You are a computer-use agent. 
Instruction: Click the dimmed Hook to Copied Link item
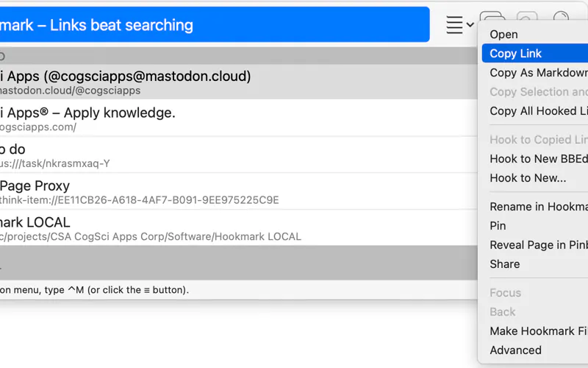point(535,139)
